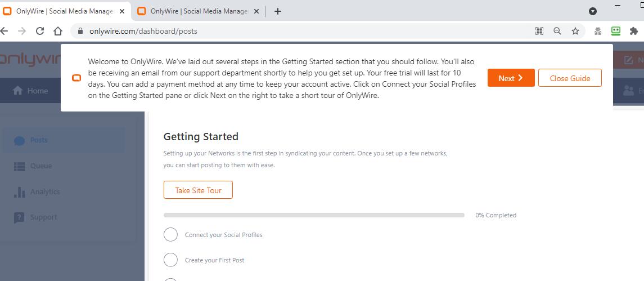
Task: Reload the current page
Action: [x=40, y=31]
